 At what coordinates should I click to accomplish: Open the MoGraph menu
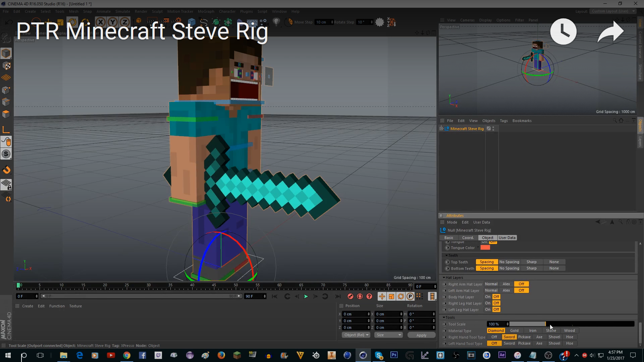click(206, 11)
